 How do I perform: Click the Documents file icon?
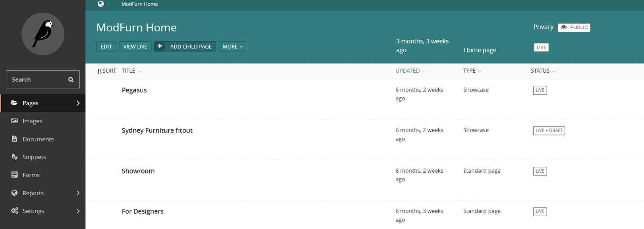(x=14, y=139)
